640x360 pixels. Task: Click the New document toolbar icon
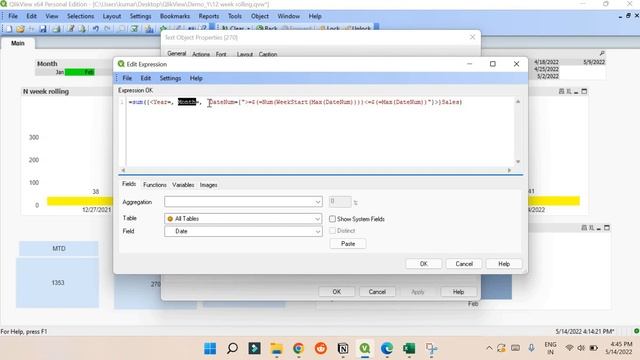click(x=9, y=29)
